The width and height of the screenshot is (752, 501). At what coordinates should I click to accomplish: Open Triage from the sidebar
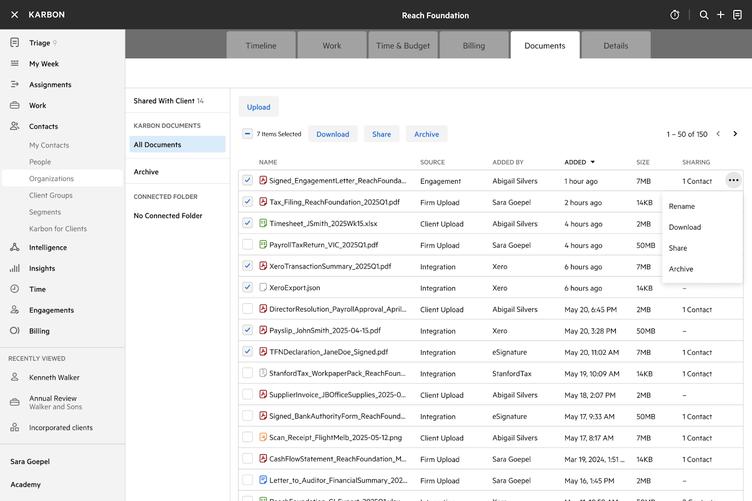pyautogui.click(x=40, y=43)
